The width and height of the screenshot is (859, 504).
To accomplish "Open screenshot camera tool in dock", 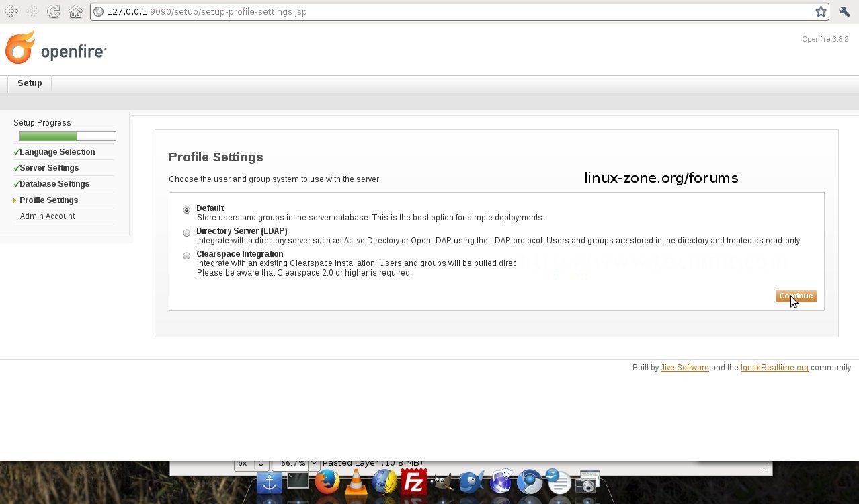I will tap(587, 482).
